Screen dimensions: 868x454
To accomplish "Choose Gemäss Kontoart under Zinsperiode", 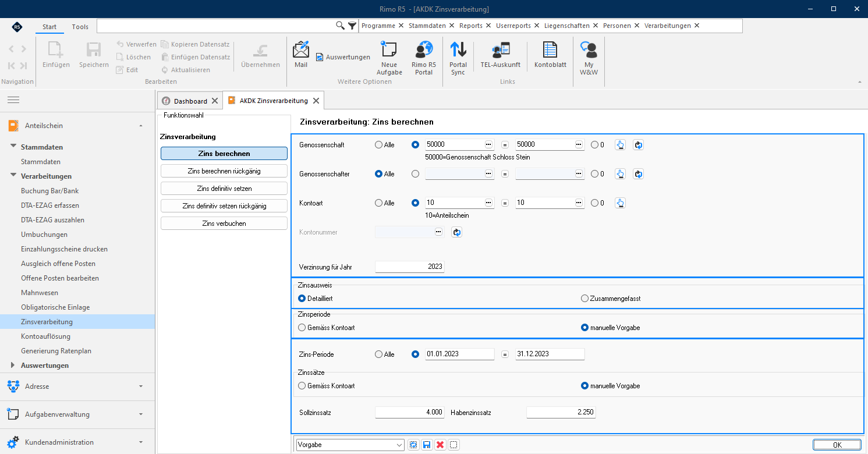I will pos(302,328).
